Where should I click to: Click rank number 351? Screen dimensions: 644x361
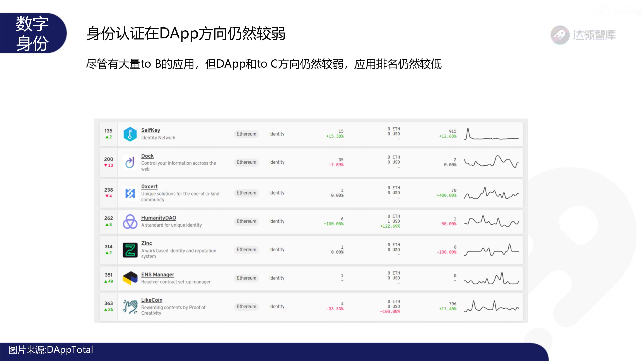pos(109,275)
